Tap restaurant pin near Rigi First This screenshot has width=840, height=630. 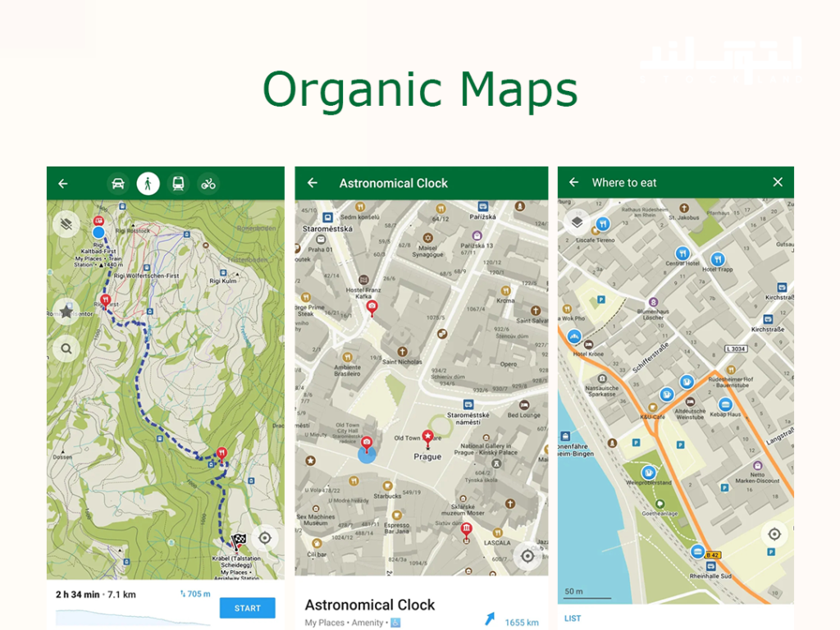[106, 301]
